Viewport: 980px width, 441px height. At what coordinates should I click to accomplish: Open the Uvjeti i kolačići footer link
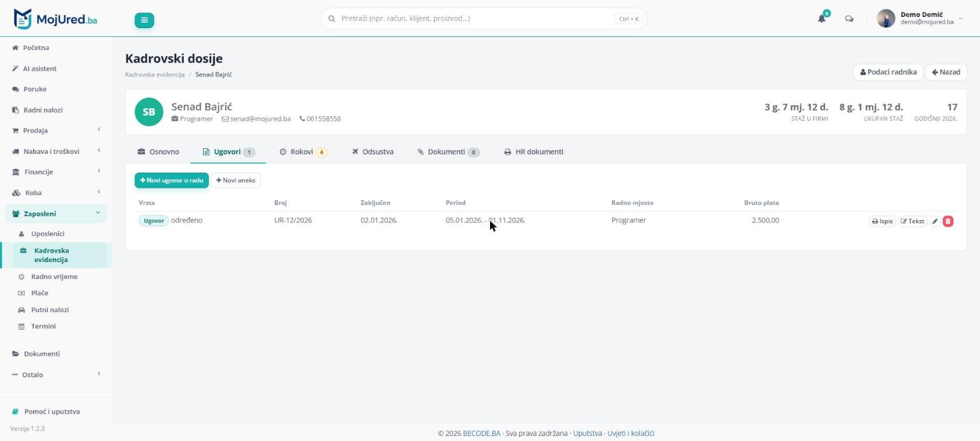click(x=631, y=433)
